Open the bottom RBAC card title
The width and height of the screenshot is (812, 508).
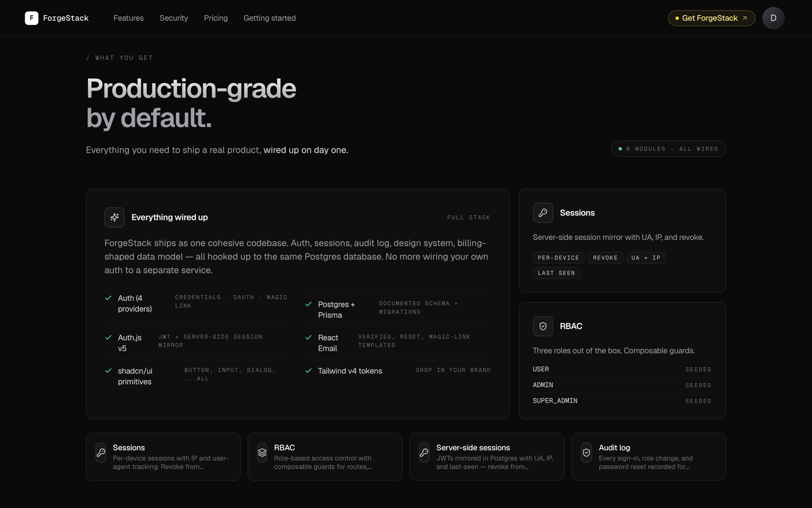coord(284,448)
